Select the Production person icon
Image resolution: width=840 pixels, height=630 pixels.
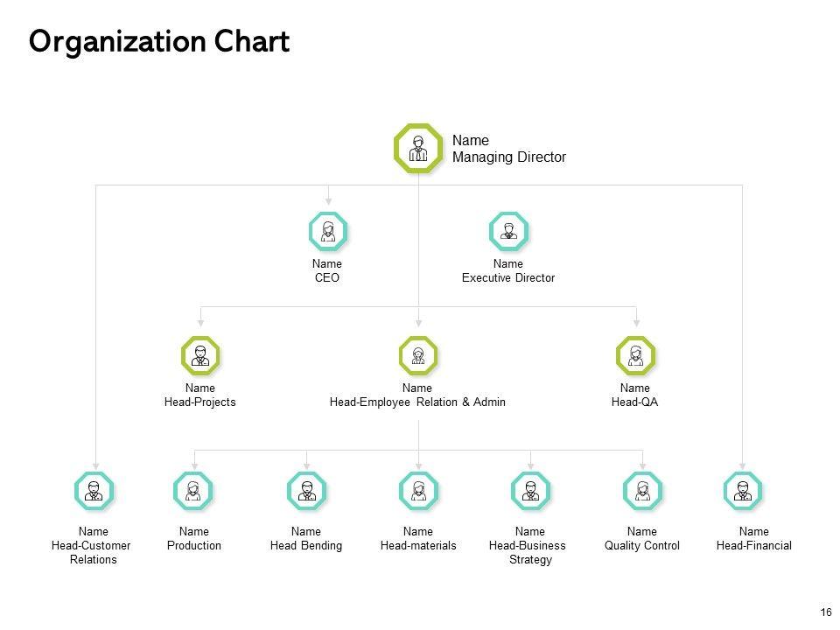193,491
